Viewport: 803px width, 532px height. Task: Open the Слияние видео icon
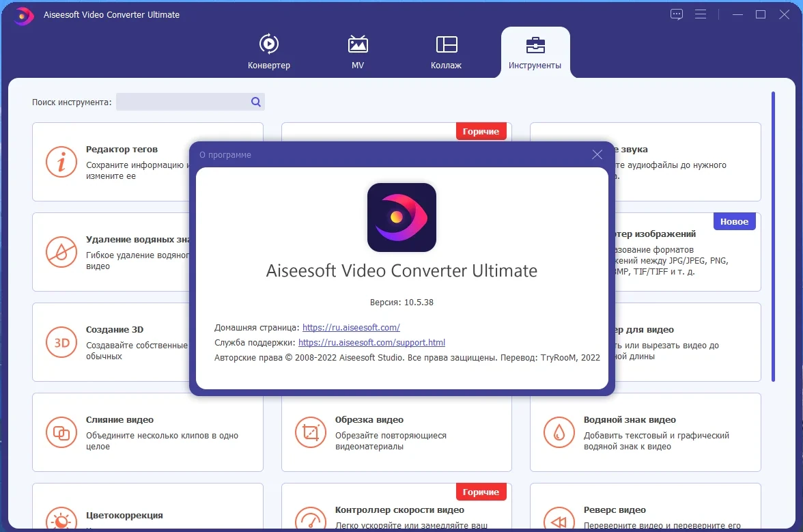(61, 432)
